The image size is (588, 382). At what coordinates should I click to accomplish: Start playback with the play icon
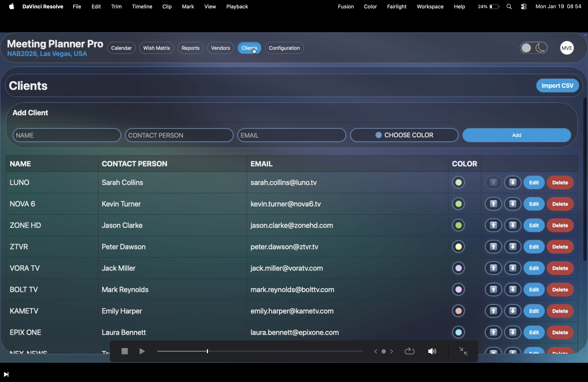142,351
